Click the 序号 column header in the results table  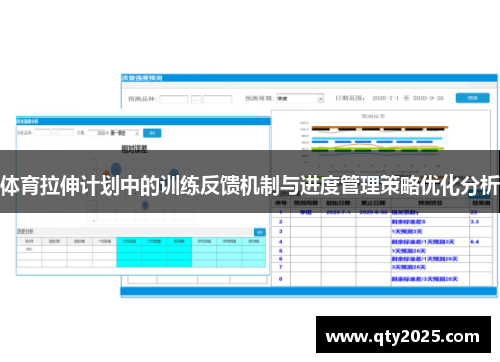(281, 203)
